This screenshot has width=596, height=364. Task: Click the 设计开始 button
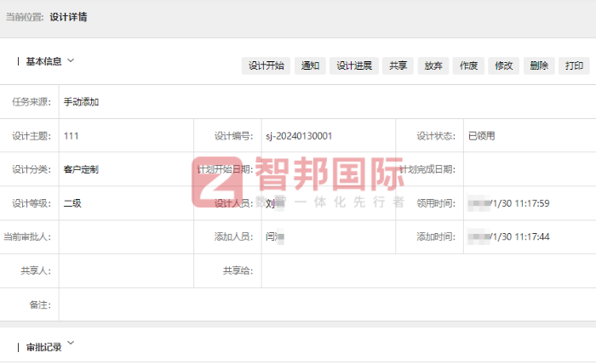coord(266,65)
